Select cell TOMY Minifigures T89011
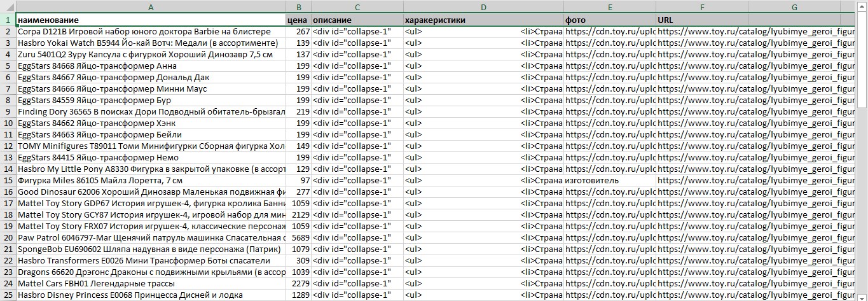The image size is (868, 301). coord(151,146)
